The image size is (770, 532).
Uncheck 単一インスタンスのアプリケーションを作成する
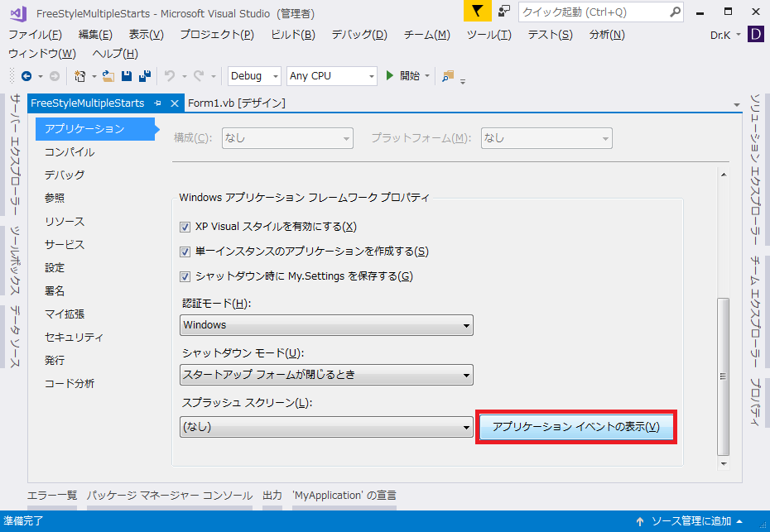[x=185, y=252]
